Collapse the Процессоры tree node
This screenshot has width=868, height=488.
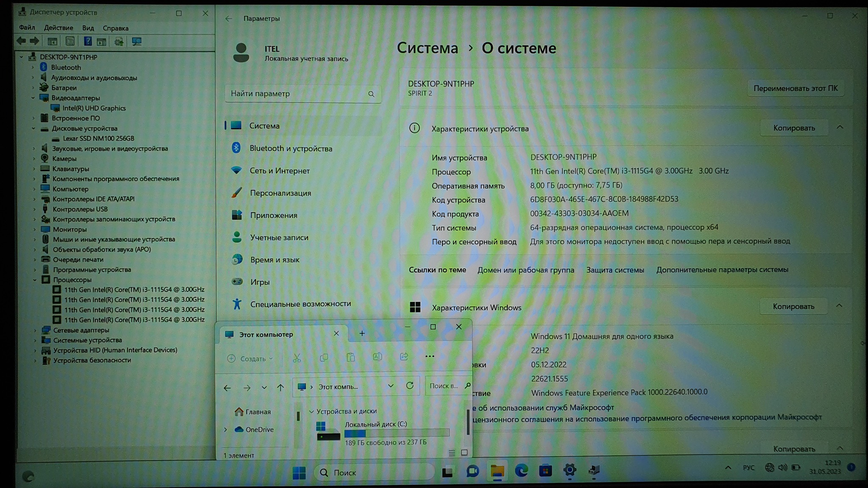35,280
